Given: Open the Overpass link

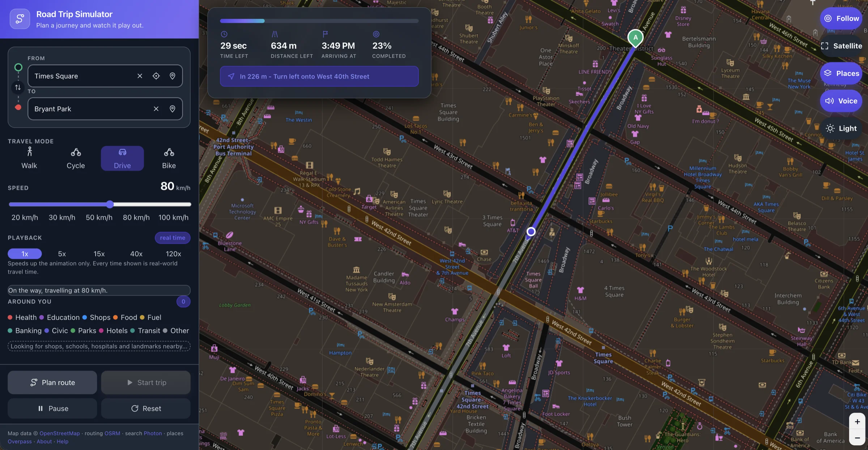Looking at the screenshot, I should tap(20, 442).
